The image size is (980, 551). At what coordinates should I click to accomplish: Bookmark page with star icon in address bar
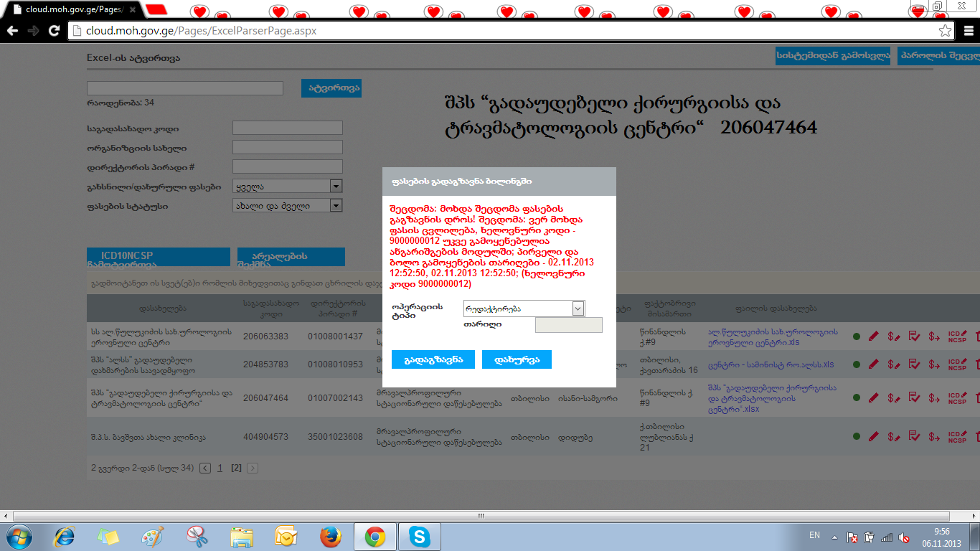pos(946,31)
